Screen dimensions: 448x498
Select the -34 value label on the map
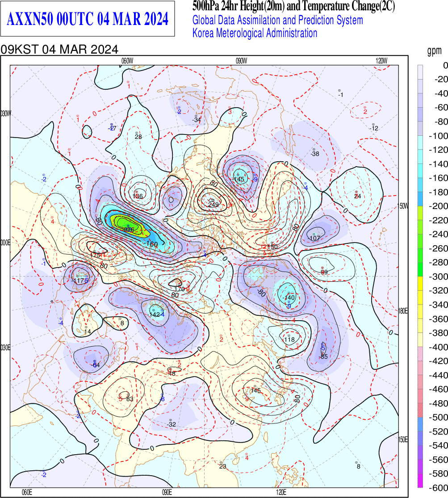click(x=197, y=120)
